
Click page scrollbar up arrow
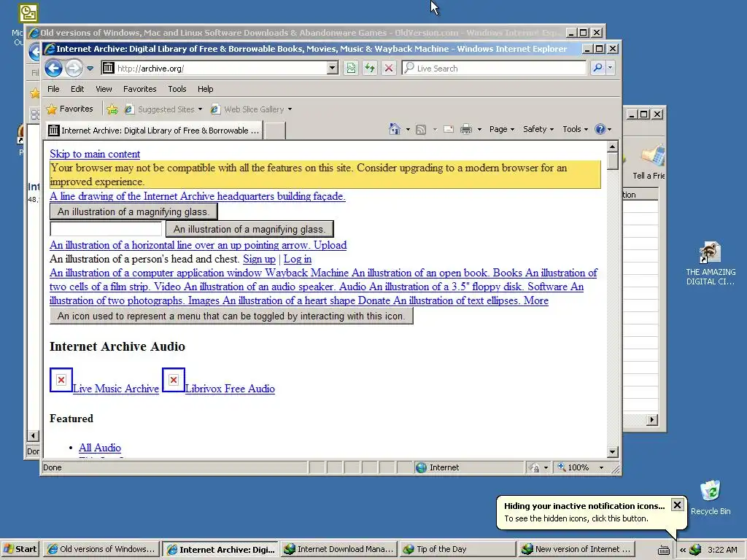[613, 146]
